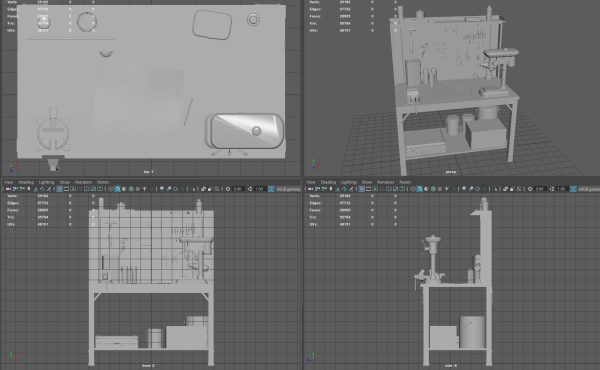
Task: Toggle Safe Action icon in front view toolbar
Action: pos(92,189)
